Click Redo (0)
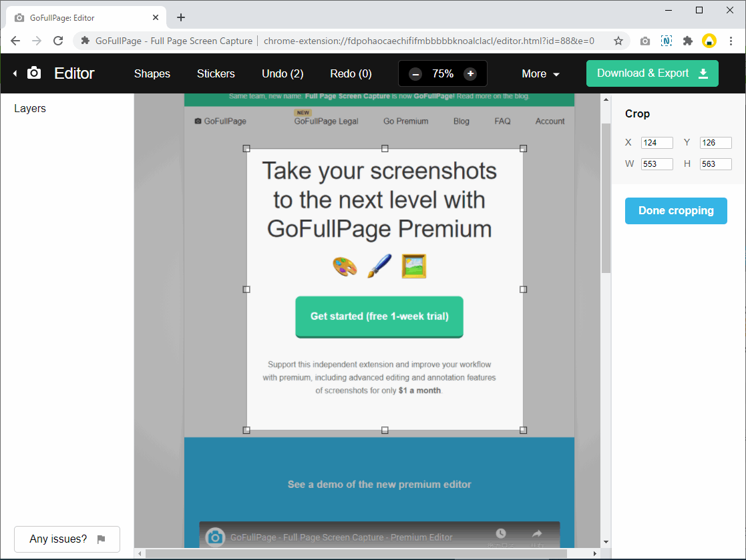Viewport: 746px width, 560px height. [351, 73]
